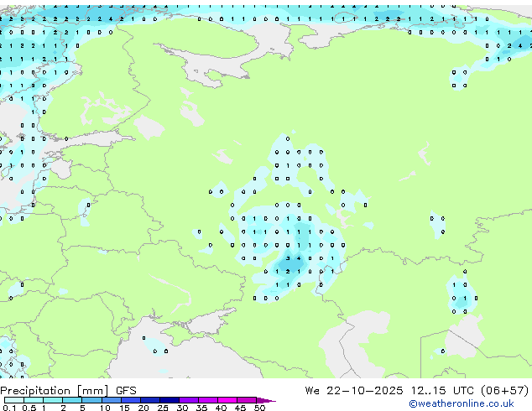Click the 25–30 mm dark blue swatch

(x=170, y=400)
